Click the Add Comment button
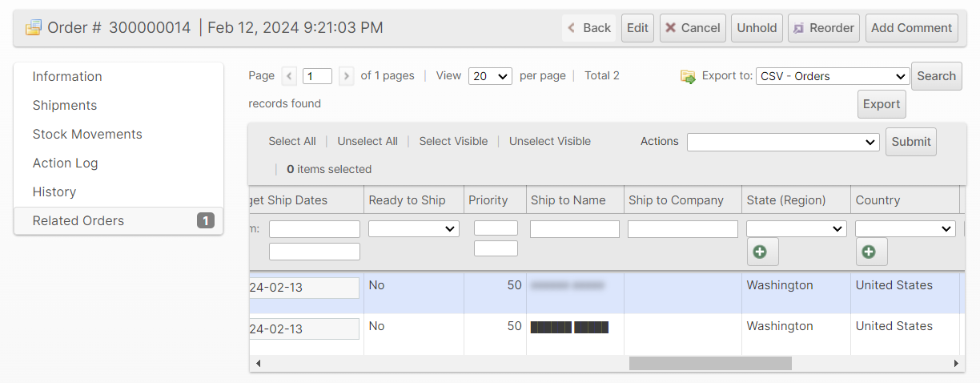The height and width of the screenshot is (383, 980). tap(911, 28)
